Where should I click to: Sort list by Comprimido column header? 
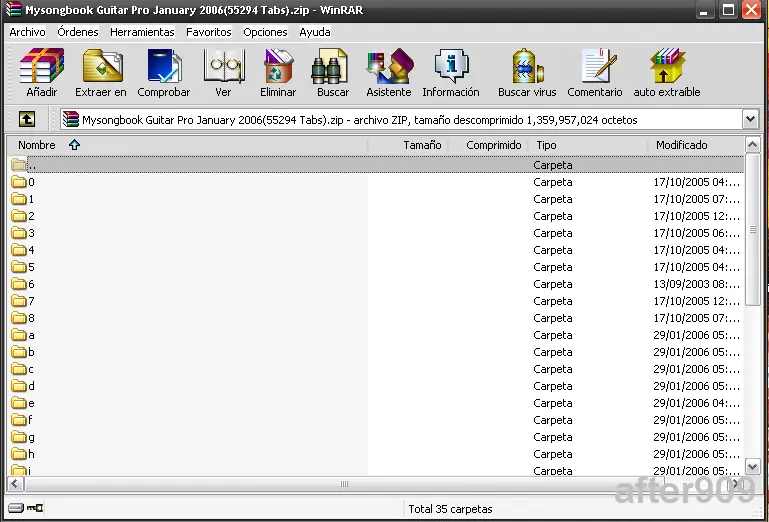[488, 145]
